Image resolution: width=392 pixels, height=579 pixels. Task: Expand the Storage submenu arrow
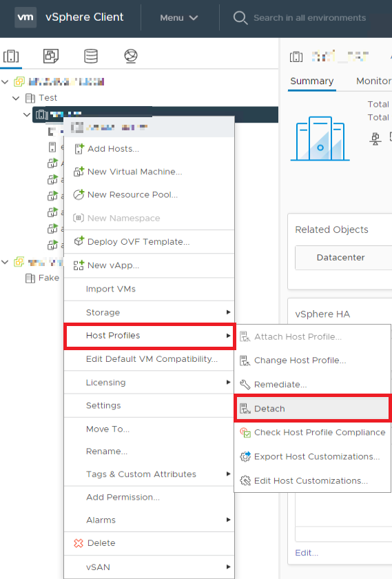[229, 312]
